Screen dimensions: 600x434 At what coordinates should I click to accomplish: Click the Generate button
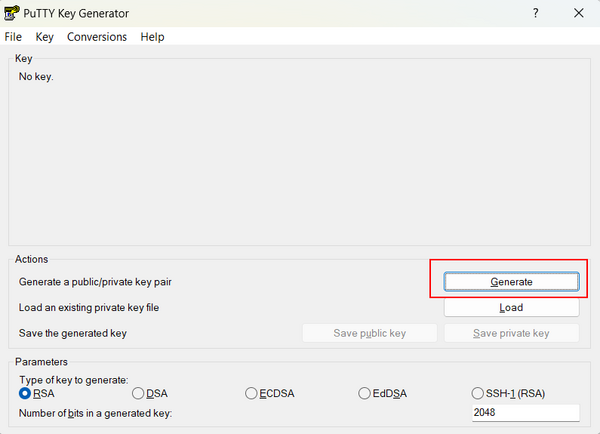pos(511,282)
